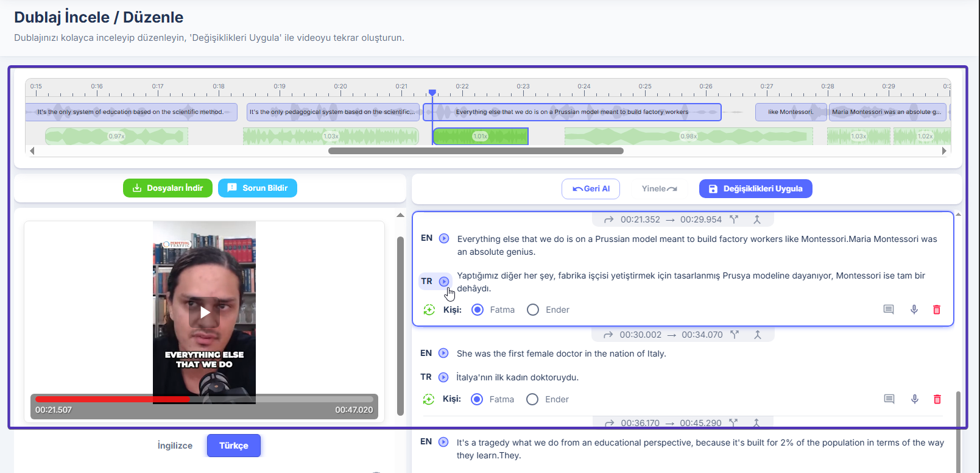This screenshot has width=980, height=473.
Task: Select Fatma in the Italy doctor segment
Action: [478, 399]
